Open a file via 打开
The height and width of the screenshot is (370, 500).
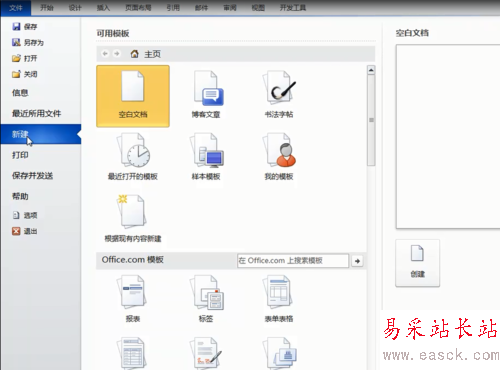25,58
